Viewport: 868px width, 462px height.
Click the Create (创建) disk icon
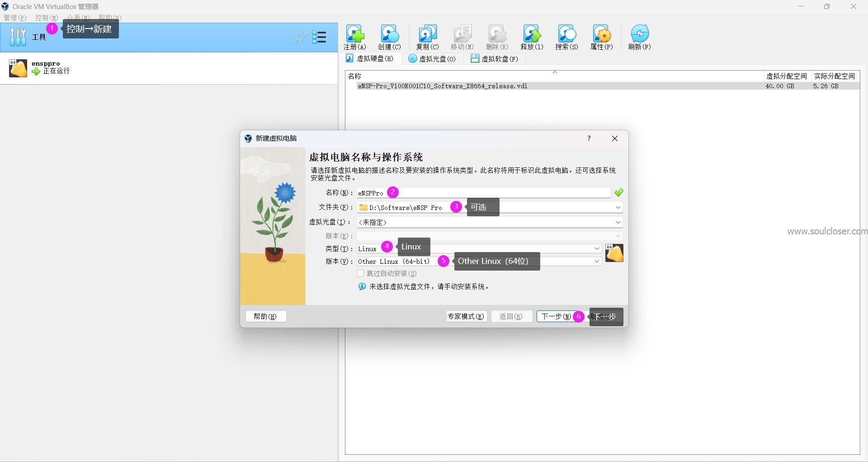pos(390,34)
